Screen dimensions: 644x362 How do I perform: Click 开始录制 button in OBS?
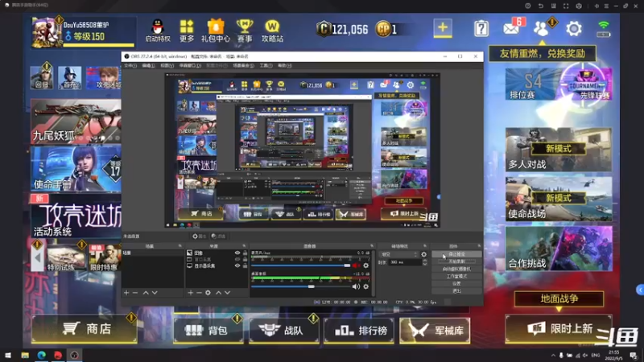click(x=456, y=261)
